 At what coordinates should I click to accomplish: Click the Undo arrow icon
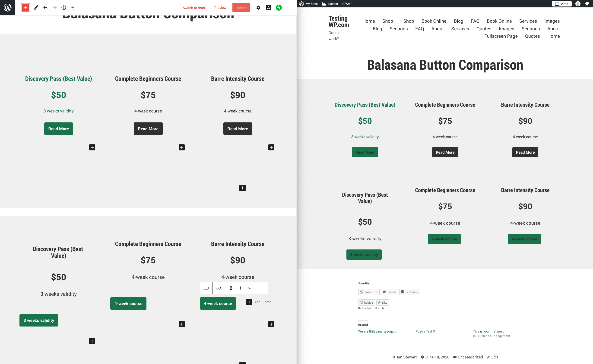click(45, 8)
